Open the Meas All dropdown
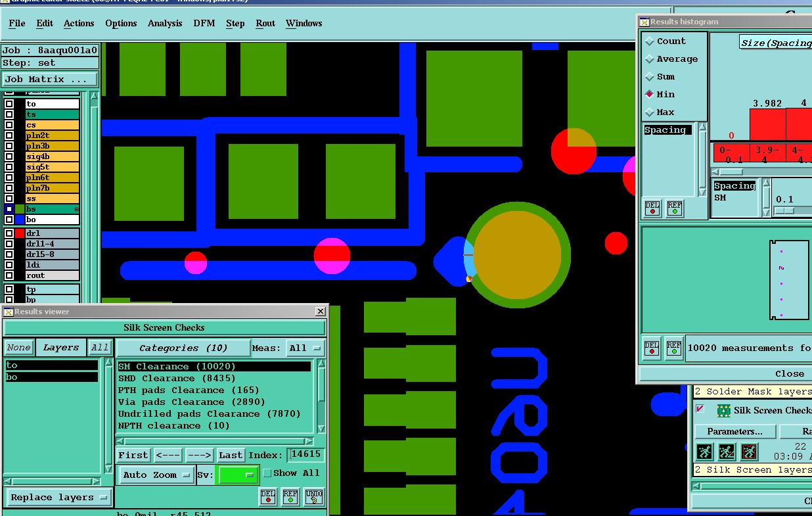The height and width of the screenshot is (516, 812). 306,348
